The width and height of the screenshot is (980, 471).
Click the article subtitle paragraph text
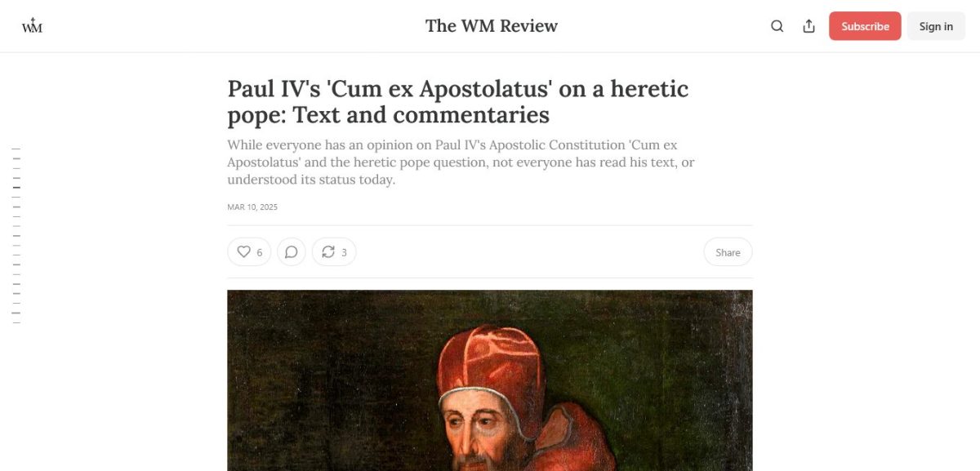461,162
